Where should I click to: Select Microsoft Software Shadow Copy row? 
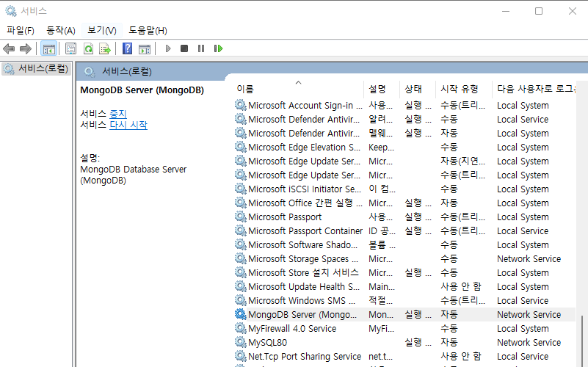click(x=404, y=245)
